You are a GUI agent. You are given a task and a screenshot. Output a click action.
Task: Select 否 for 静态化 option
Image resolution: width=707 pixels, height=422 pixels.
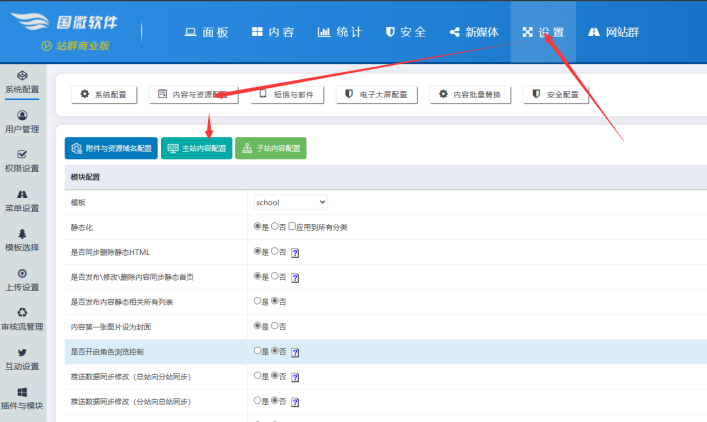click(275, 227)
